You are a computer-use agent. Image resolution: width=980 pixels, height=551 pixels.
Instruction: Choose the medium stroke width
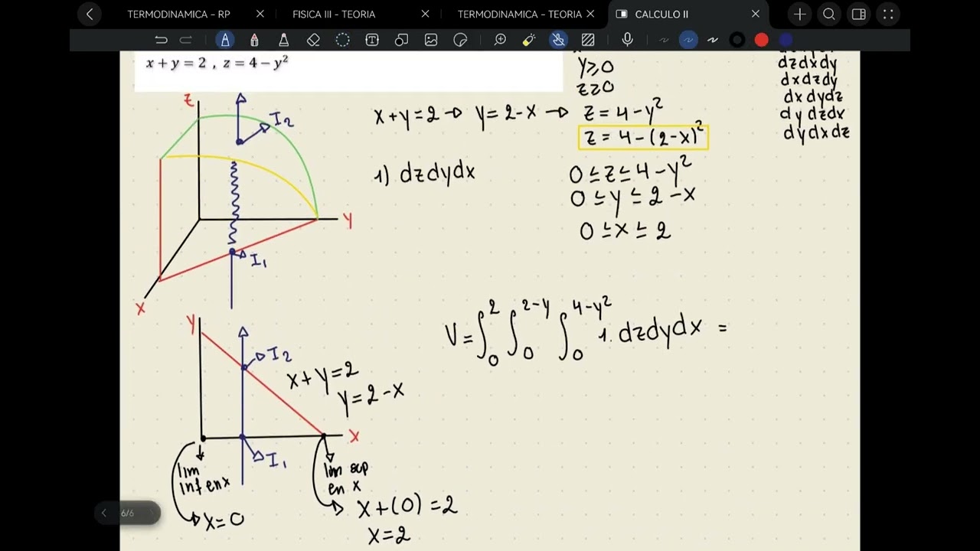click(688, 40)
